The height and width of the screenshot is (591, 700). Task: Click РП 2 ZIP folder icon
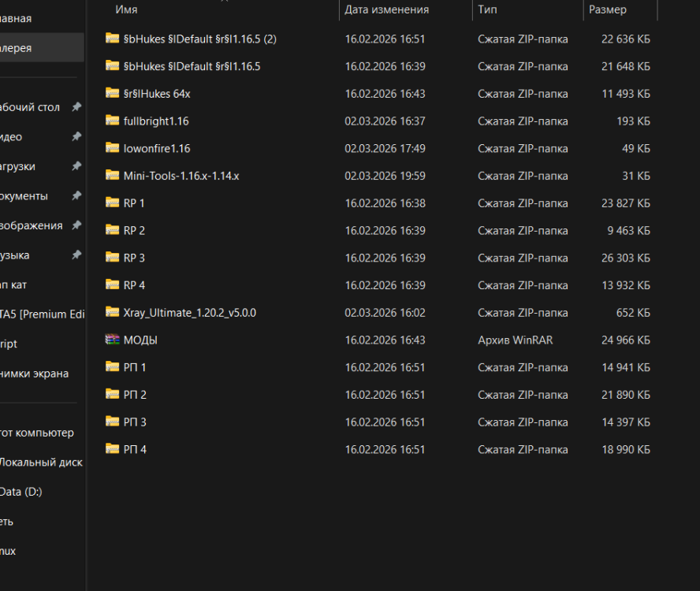click(x=112, y=394)
